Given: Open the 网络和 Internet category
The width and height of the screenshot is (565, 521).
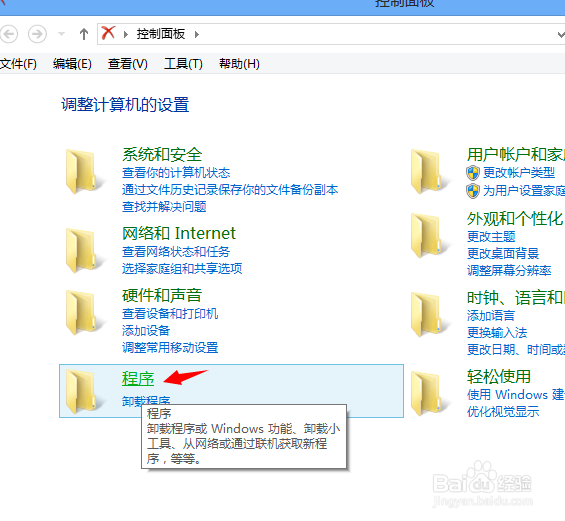Looking at the screenshot, I should [x=179, y=233].
